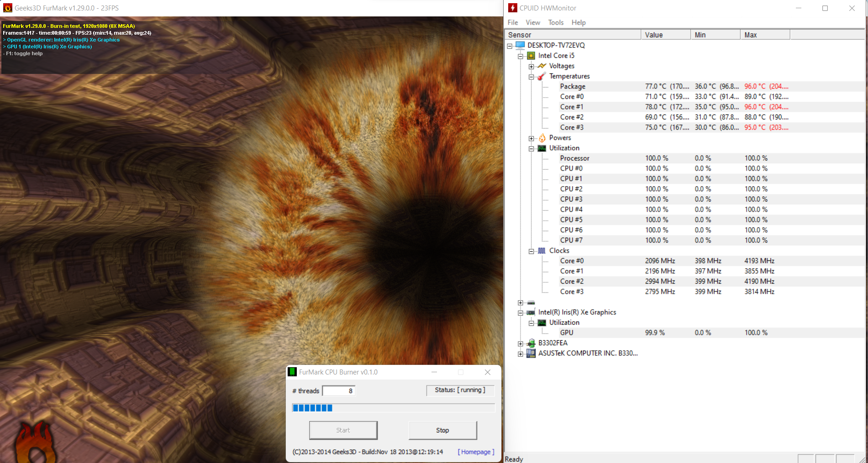Click the FurMark CPU Burner green icon
Viewport: 868px width, 463px height.
tap(292, 372)
